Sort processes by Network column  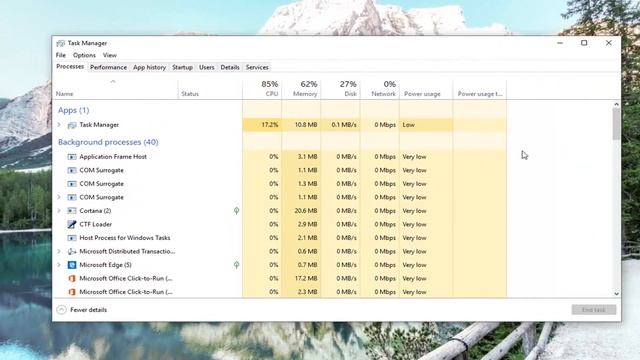tap(380, 89)
